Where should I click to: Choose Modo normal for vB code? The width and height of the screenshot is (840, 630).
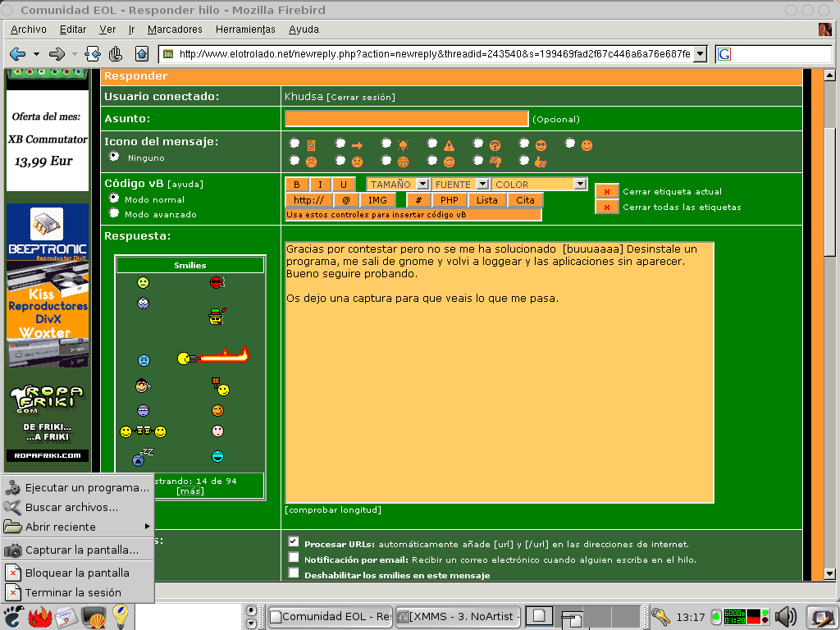click(114, 199)
